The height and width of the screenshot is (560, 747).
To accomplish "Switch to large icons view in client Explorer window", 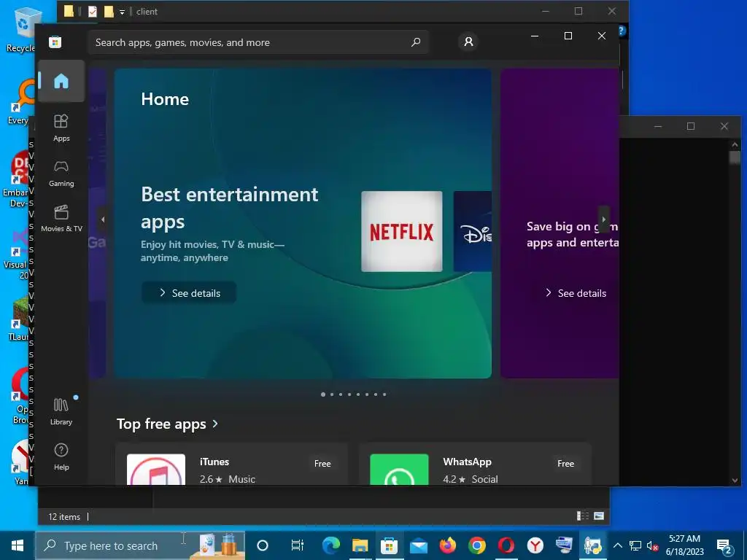I will click(x=599, y=516).
